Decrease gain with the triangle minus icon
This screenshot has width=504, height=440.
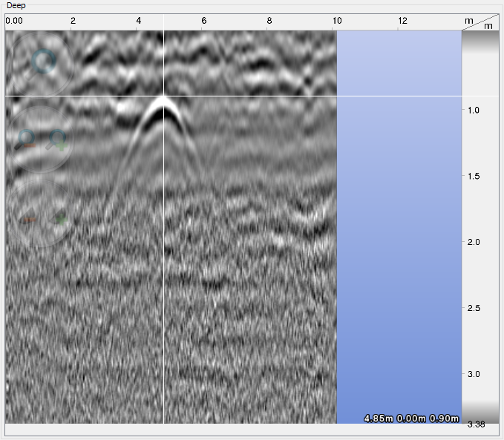click(29, 217)
